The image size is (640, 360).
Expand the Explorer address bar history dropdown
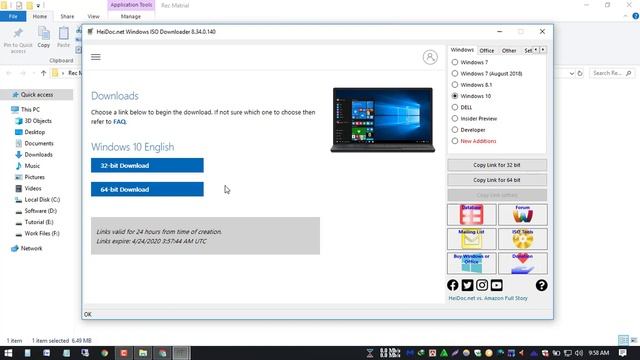click(571, 73)
